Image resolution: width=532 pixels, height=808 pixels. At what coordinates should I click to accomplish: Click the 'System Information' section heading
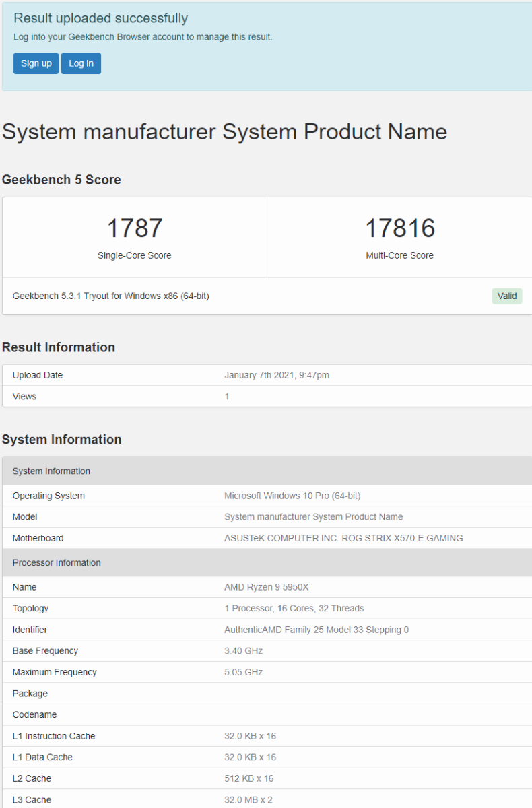click(x=62, y=440)
